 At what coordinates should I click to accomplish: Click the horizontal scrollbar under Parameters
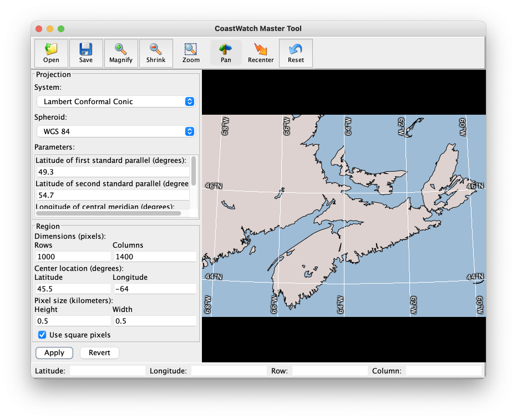tap(109, 213)
